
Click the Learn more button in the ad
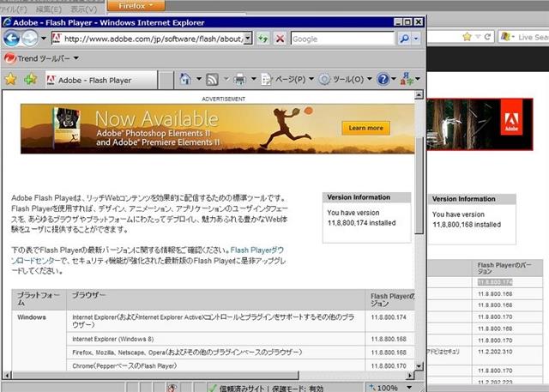coord(366,128)
